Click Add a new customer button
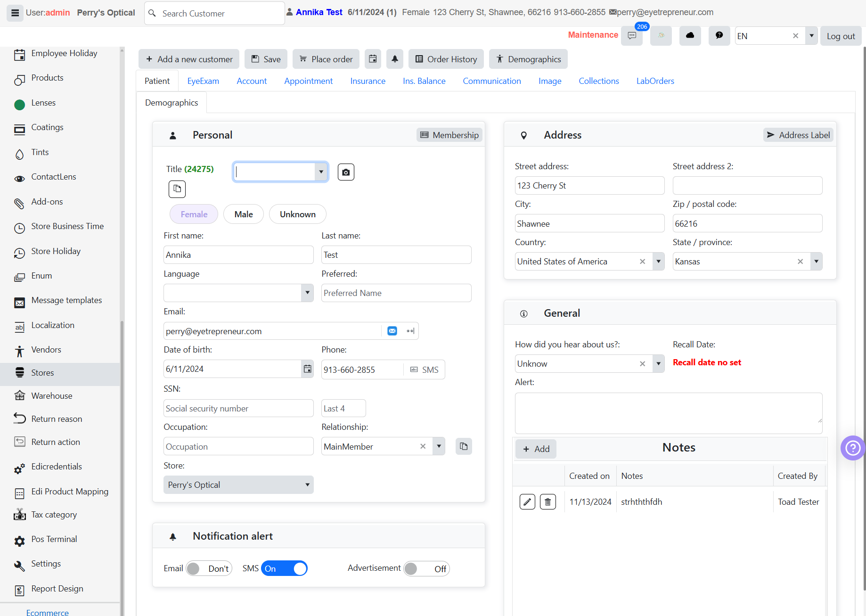Viewport: 866px width, 616px height. click(x=189, y=59)
